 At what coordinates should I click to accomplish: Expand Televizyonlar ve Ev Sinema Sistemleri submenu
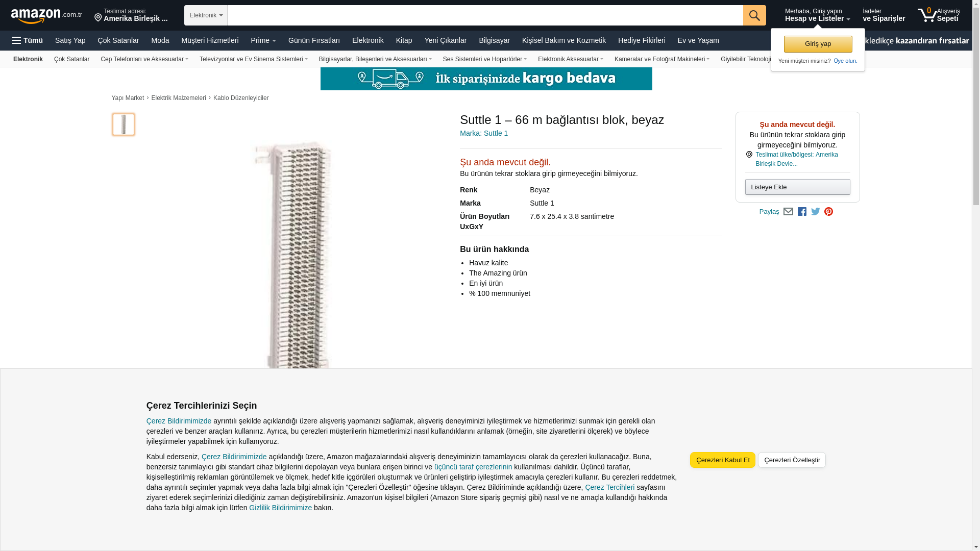[253, 59]
